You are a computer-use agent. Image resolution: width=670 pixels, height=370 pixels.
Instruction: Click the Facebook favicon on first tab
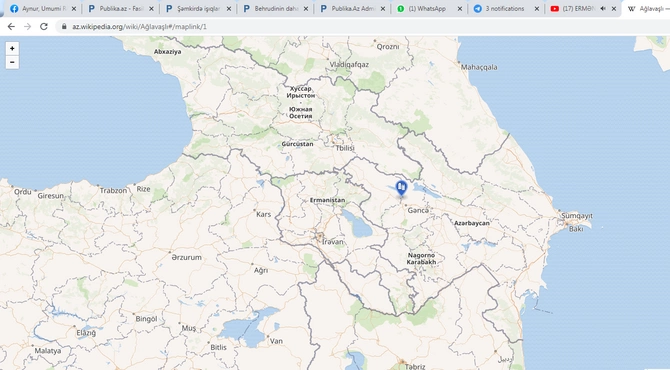(14, 9)
